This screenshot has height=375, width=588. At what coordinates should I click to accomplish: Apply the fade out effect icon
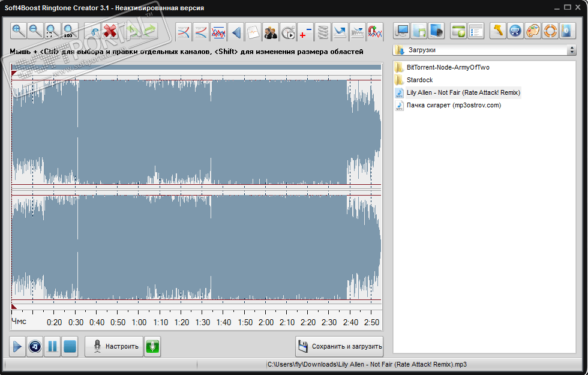coord(200,32)
